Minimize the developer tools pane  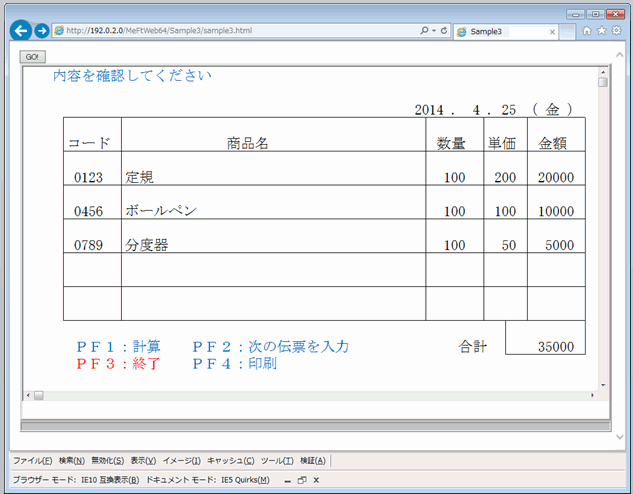click(287, 480)
